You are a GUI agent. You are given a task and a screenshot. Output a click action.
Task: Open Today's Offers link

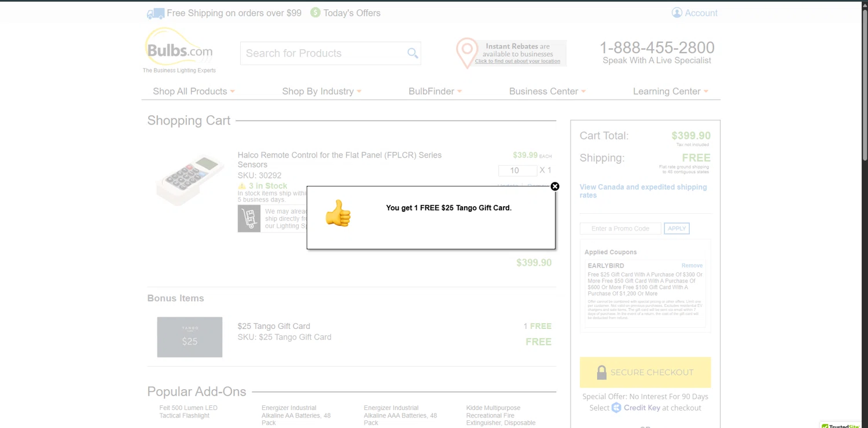tap(352, 13)
